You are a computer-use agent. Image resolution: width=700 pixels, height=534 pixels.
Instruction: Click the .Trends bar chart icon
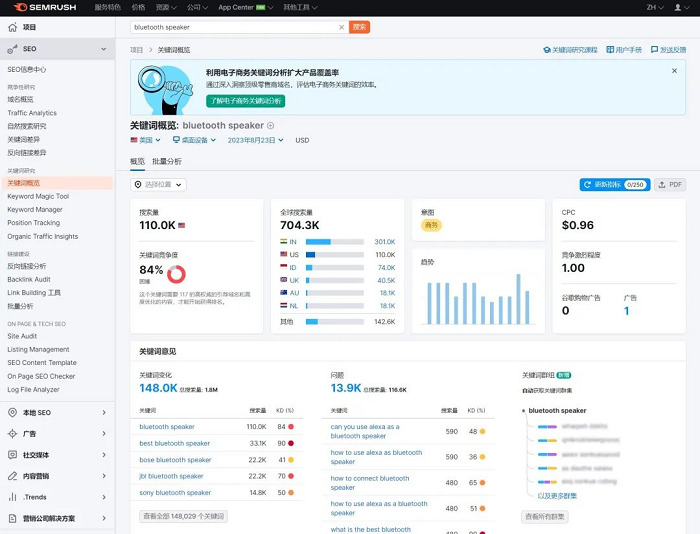[x=12, y=497]
